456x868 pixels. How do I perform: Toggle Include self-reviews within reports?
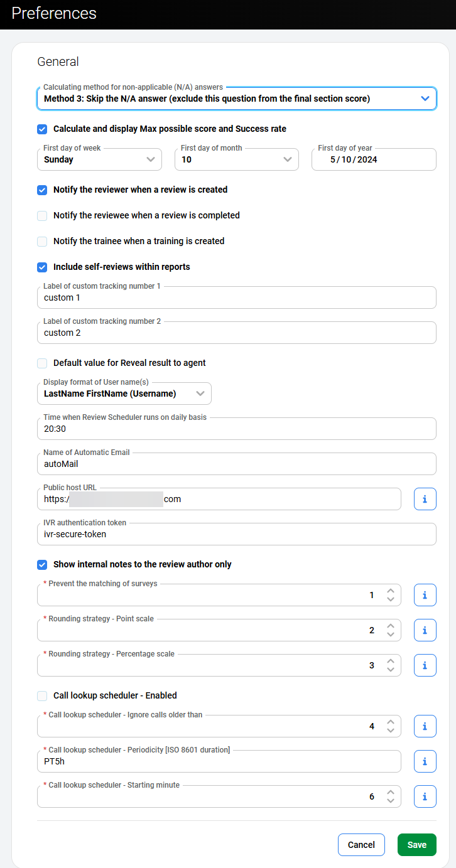click(42, 267)
